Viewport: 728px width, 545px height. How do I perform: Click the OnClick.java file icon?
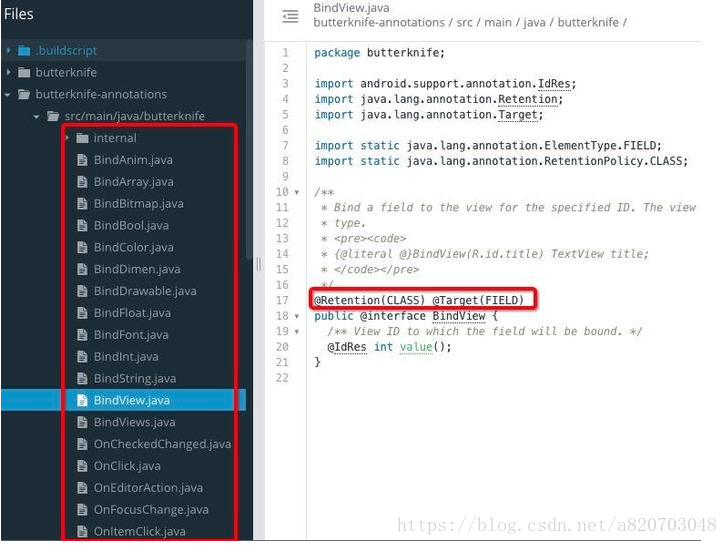point(82,466)
